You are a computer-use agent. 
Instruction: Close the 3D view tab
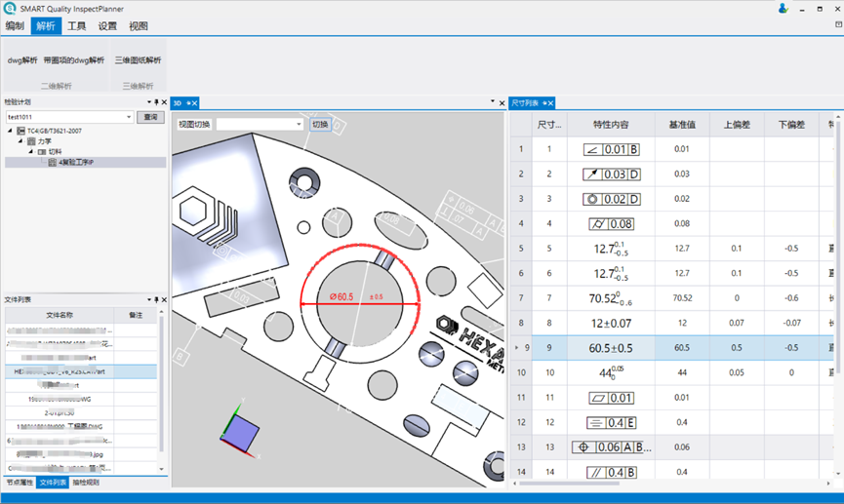tap(195, 103)
